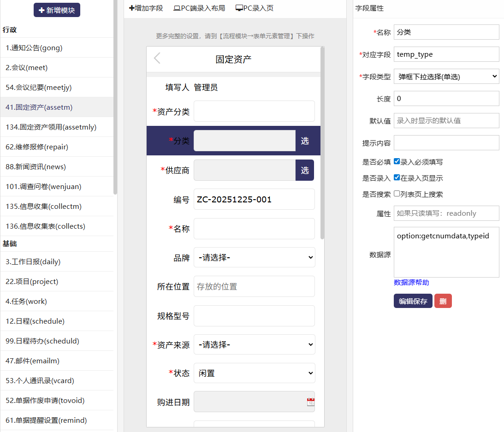Click 选 button beside 供应商 field
504x432 pixels.
point(304,170)
